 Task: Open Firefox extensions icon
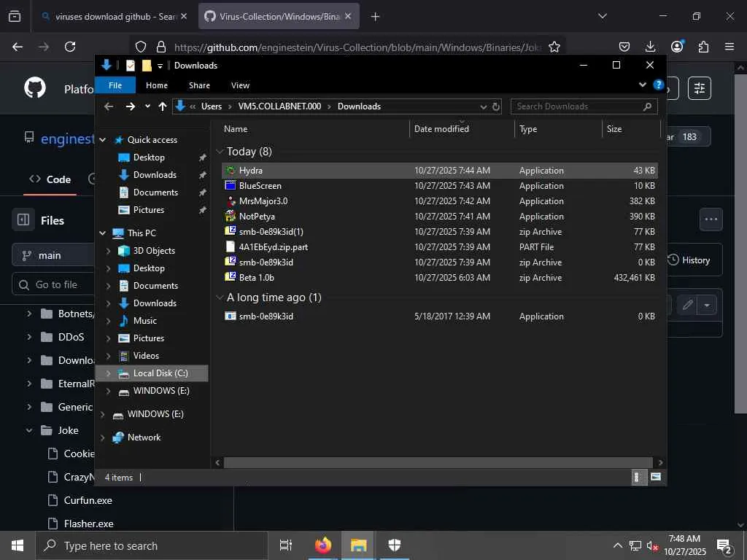pos(703,47)
